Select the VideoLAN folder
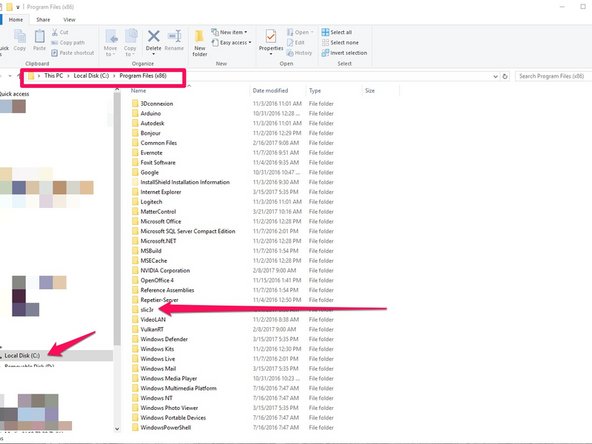This screenshot has height=444, width=592. [x=153, y=319]
